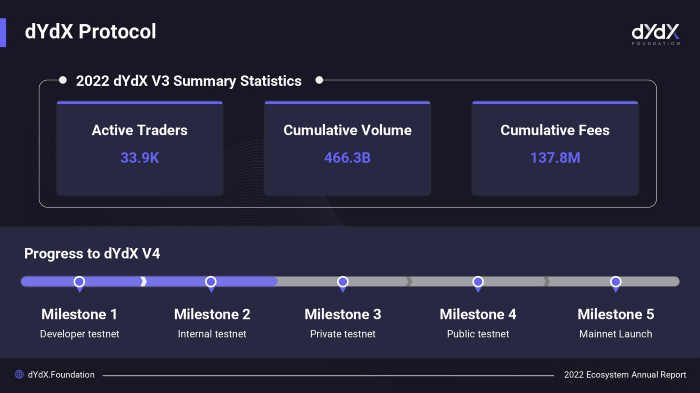Click the Cumulative Fees card
Viewport: 700px width, 393px height.
[x=555, y=148]
